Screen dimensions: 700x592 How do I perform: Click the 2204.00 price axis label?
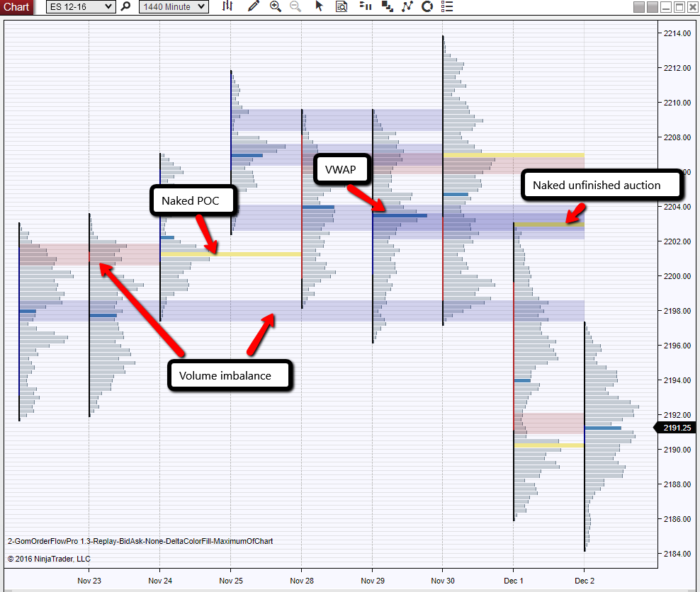677,207
